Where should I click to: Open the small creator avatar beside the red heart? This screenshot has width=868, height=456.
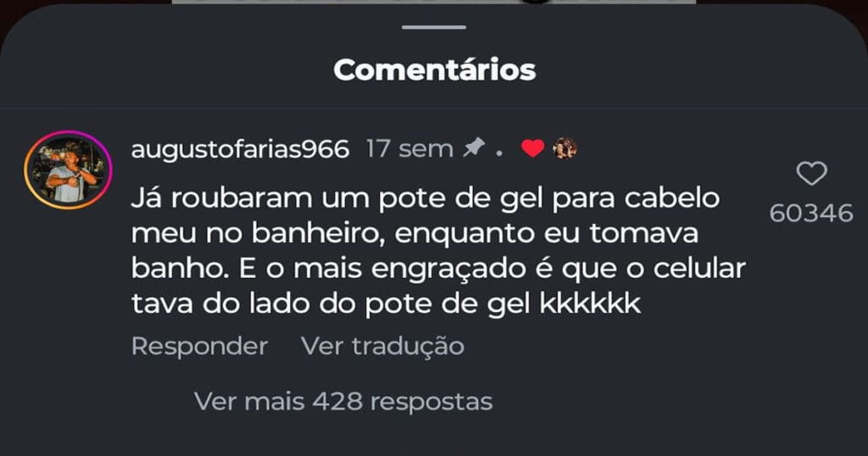coord(565,148)
